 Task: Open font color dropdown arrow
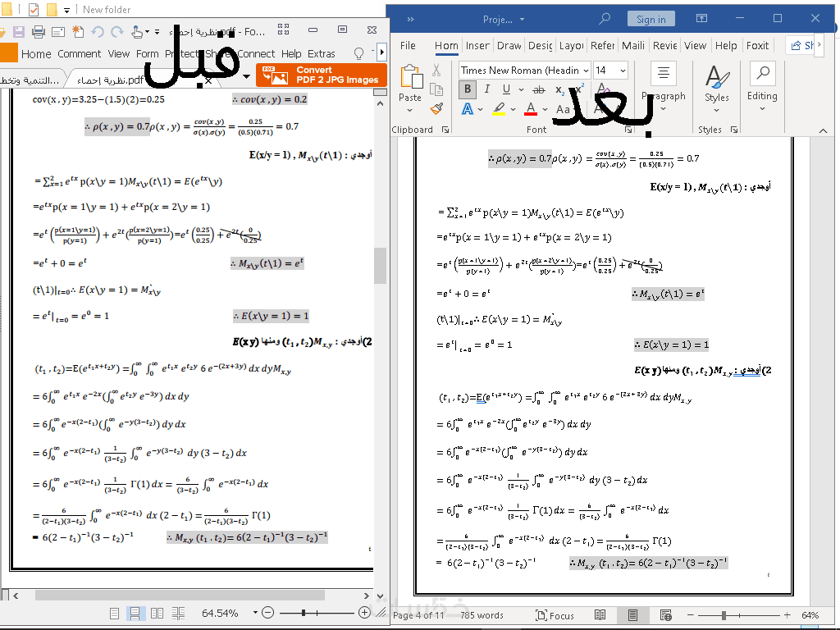[545, 109]
